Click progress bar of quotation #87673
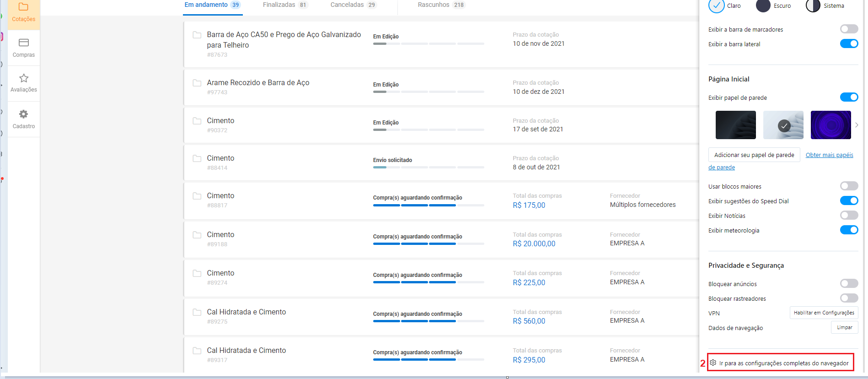Screen dimensions: 868x379 pos(429,44)
